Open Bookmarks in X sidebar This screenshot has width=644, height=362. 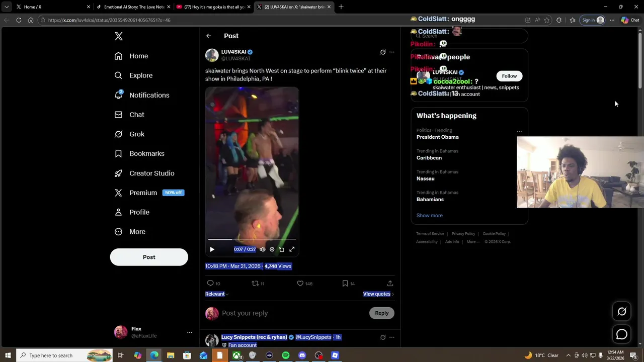139,153
